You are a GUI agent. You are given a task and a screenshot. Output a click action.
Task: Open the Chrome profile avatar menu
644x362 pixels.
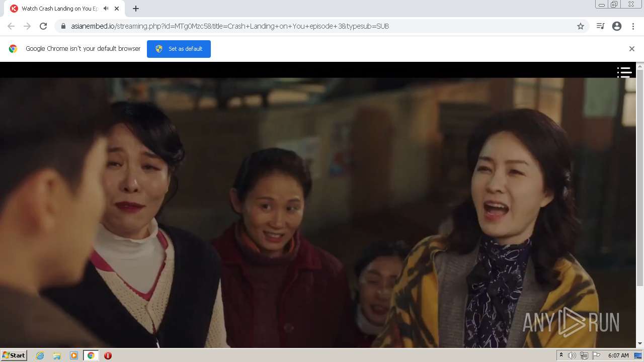tap(617, 26)
